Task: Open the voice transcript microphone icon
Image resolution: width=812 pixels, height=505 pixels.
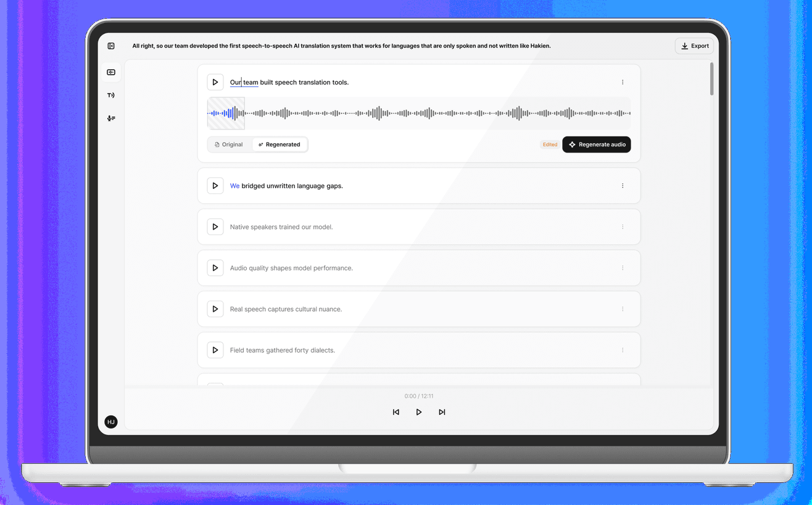Action: click(x=111, y=118)
